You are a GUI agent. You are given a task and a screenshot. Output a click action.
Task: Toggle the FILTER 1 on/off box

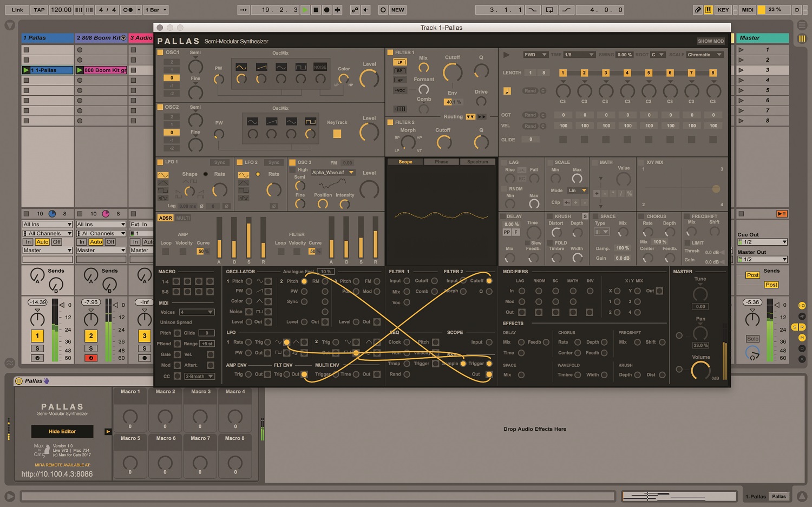pos(390,52)
